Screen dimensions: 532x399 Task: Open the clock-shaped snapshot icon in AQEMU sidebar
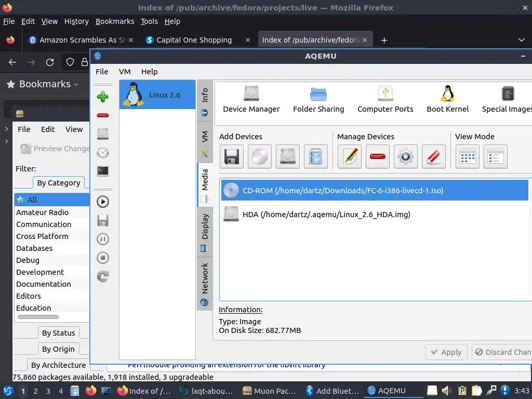coord(103,153)
